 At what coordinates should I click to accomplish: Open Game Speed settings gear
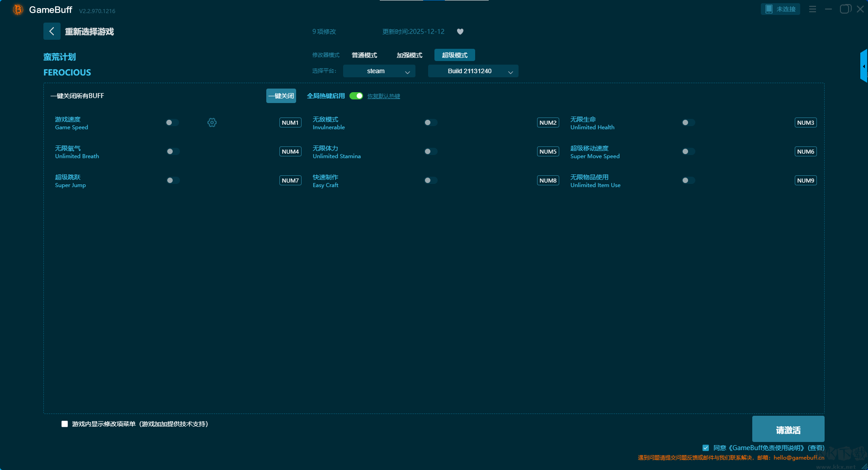click(x=212, y=122)
